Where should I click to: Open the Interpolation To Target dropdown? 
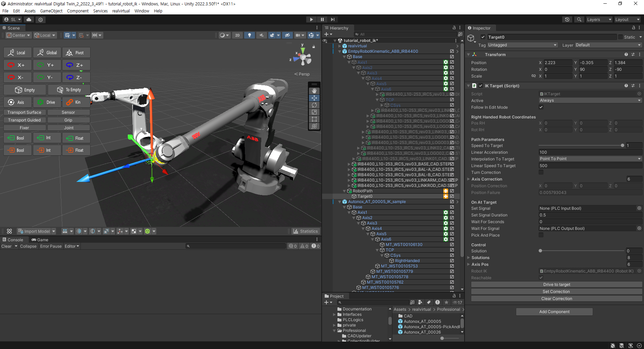coord(590,159)
